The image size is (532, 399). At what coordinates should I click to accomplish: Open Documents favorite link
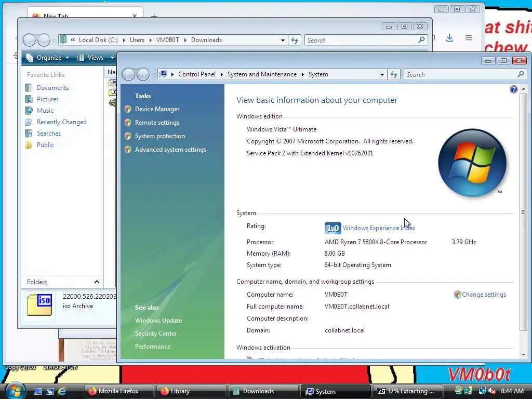click(52, 87)
